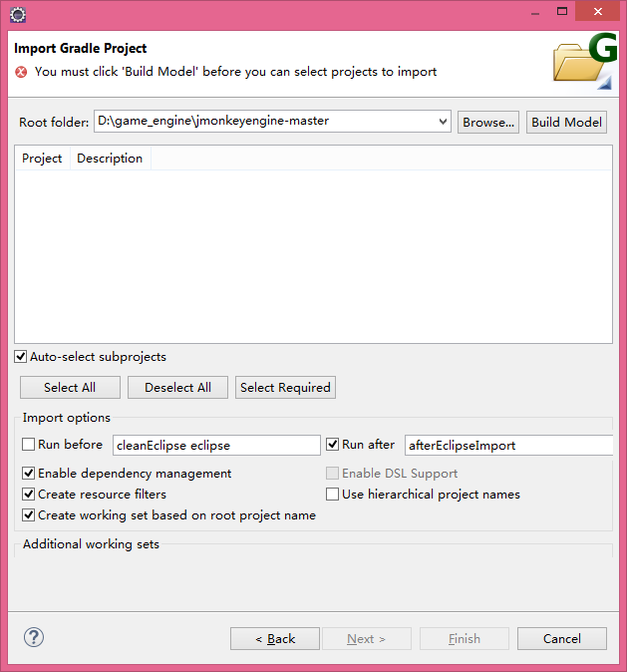Enable the Run before checkbox

click(28, 445)
